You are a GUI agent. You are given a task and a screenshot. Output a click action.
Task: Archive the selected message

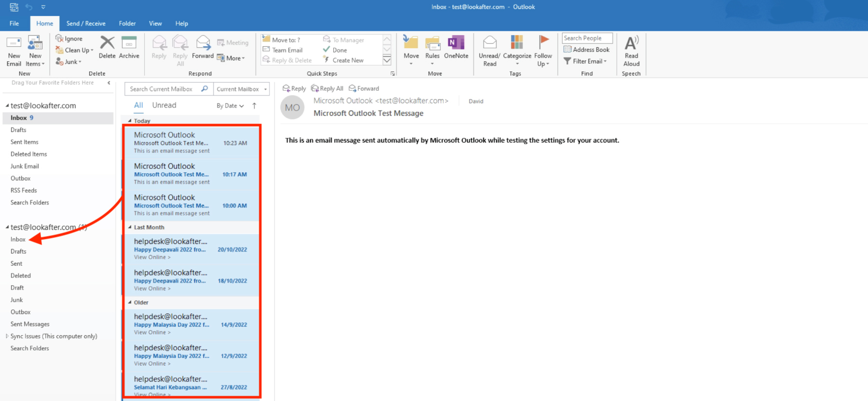[129, 43]
